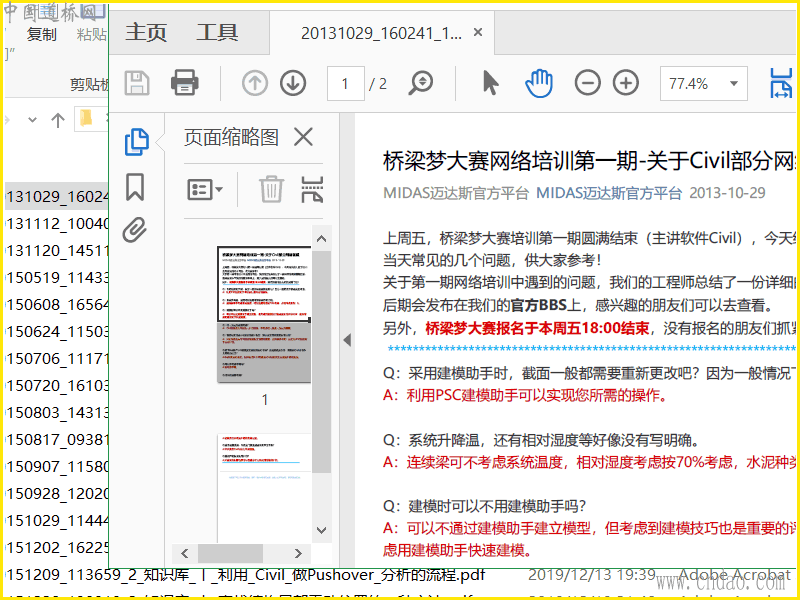This screenshot has height=600, width=800.
Task: Select file starting 150817_0938 in Explorer
Action: (x=57, y=439)
